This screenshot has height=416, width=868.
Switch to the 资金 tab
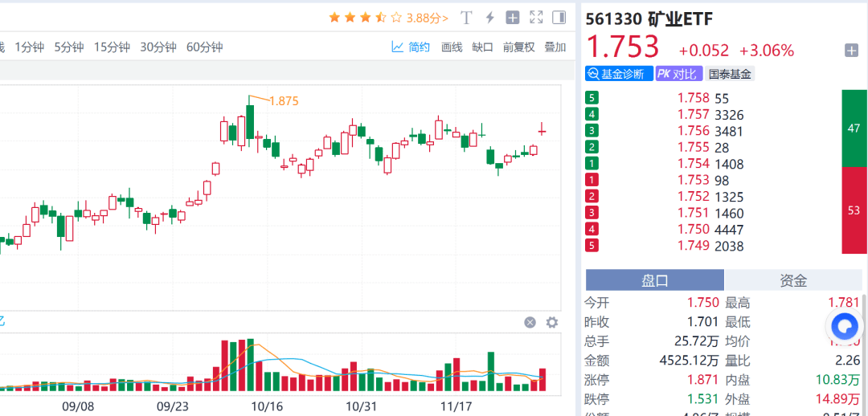tap(793, 279)
